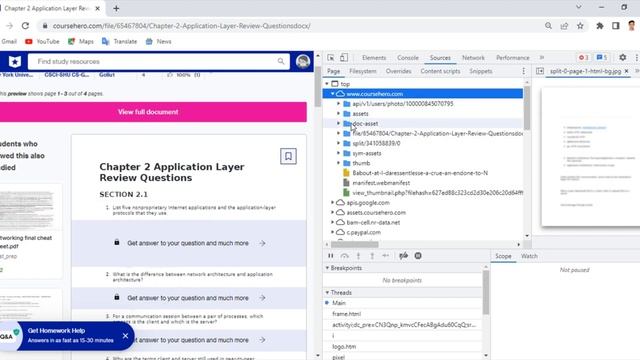Activate the DevTools inspect element icon

pos(331,58)
